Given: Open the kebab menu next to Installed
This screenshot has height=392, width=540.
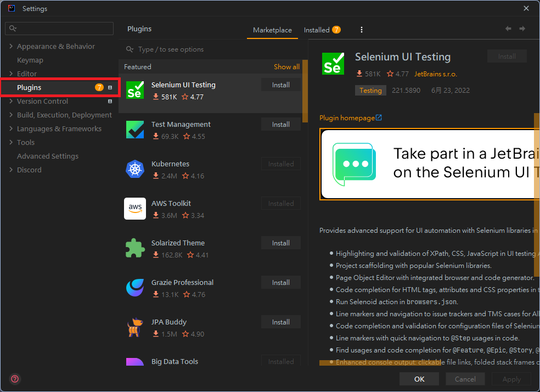Looking at the screenshot, I should coord(361,30).
